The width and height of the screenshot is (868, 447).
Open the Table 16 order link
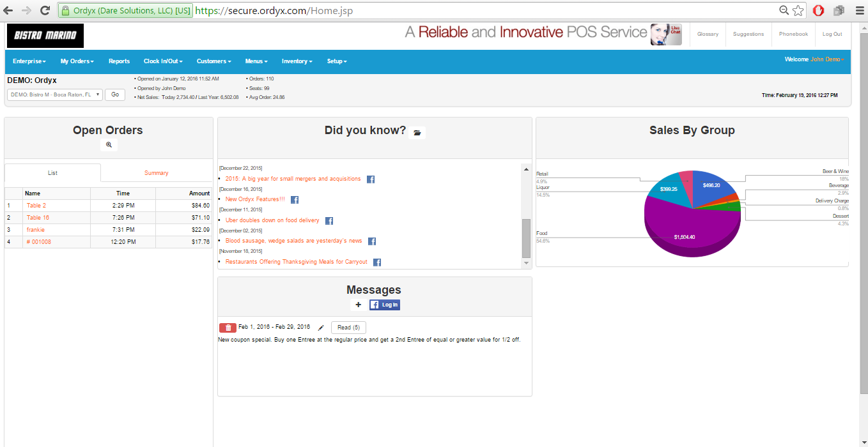(38, 218)
